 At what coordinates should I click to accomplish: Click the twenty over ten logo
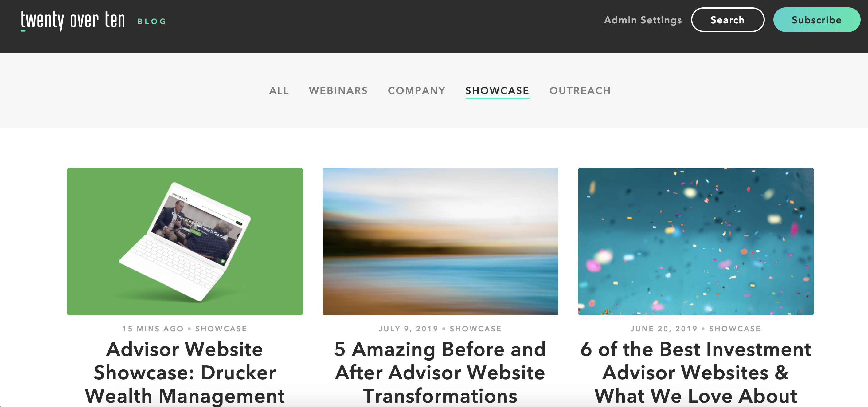[x=73, y=20]
